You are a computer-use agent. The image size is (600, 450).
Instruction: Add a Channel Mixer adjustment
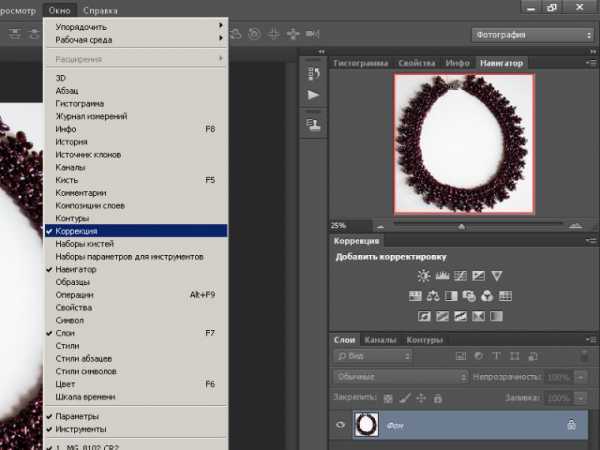coord(487,296)
